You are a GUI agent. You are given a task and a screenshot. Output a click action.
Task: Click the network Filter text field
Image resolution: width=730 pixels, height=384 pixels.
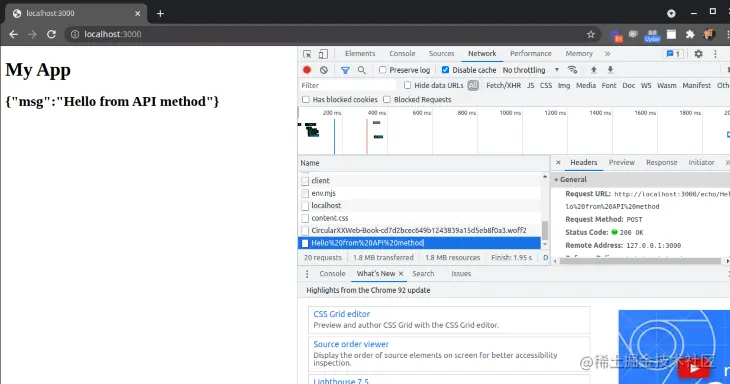347,85
